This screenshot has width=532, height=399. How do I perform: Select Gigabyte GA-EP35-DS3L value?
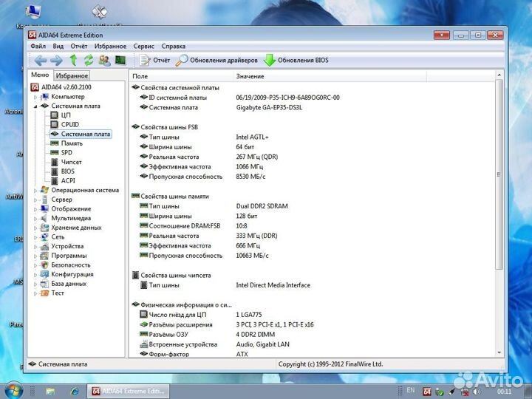tap(269, 108)
